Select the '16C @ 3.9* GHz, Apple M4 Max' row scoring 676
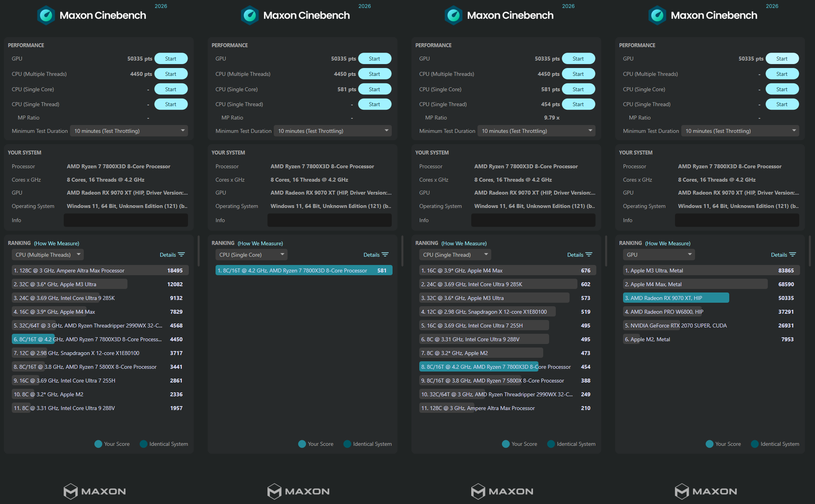 pos(507,270)
